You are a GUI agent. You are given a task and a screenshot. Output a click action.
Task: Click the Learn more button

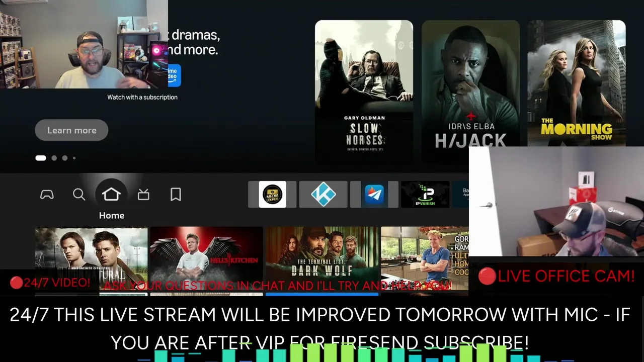coord(71,130)
